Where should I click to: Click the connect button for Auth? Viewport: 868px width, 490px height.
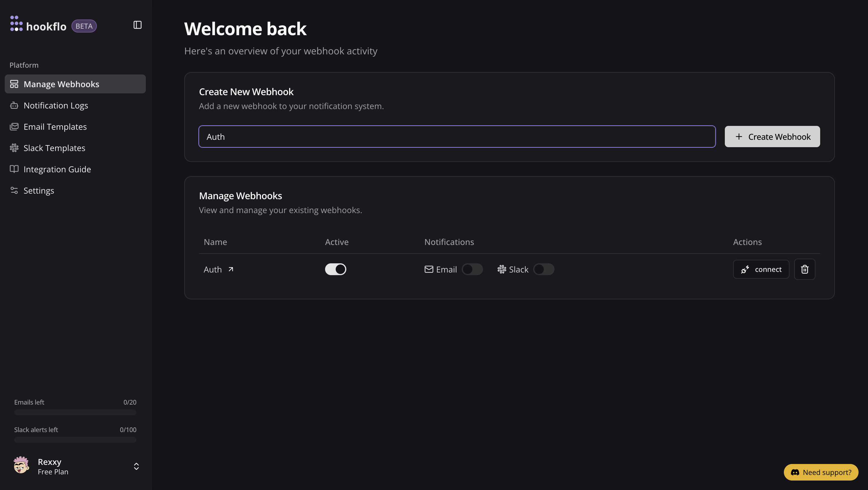pyautogui.click(x=761, y=269)
